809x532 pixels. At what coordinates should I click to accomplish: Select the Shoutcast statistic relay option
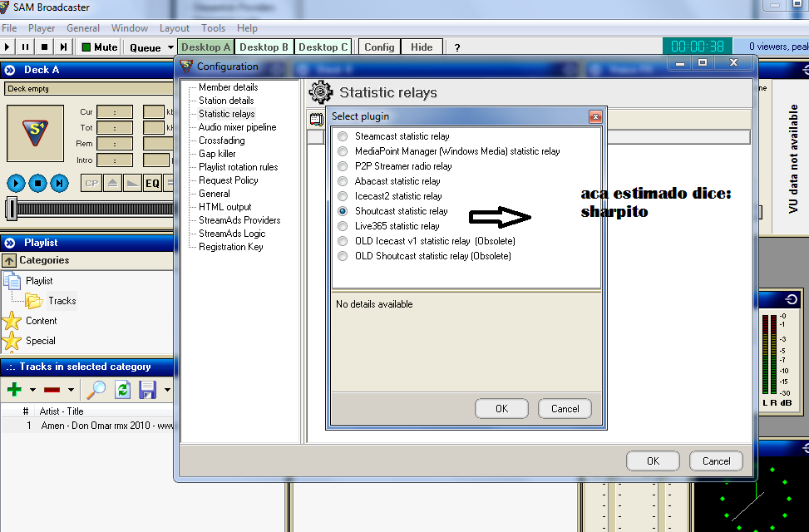(342, 210)
